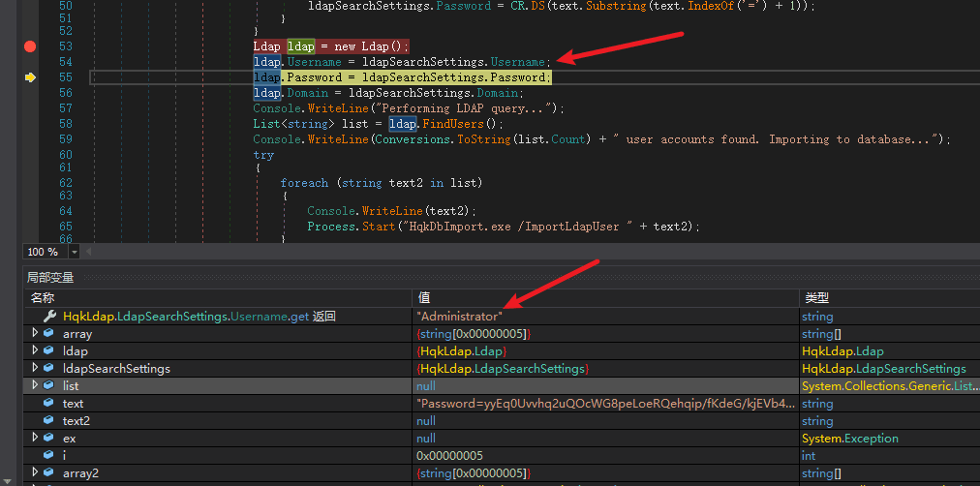980x486 pixels.
Task: Open the 100 % zoom dropdown
Action: tap(74, 252)
